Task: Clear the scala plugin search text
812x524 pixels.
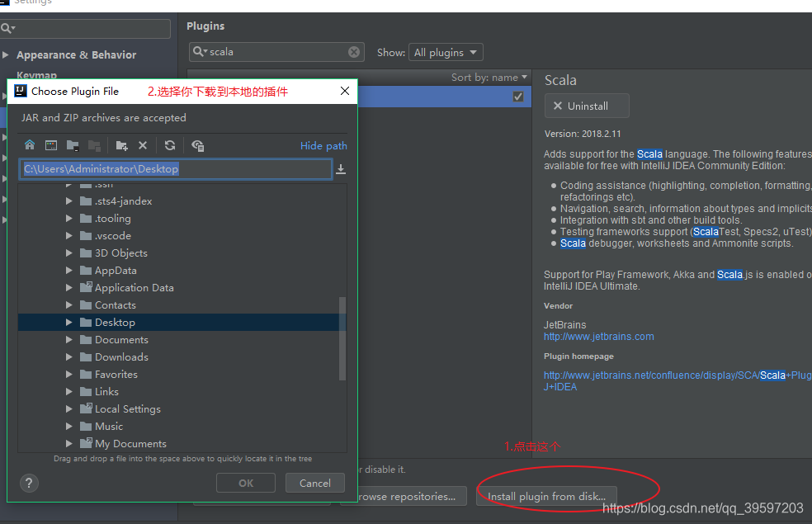Action: (x=354, y=52)
